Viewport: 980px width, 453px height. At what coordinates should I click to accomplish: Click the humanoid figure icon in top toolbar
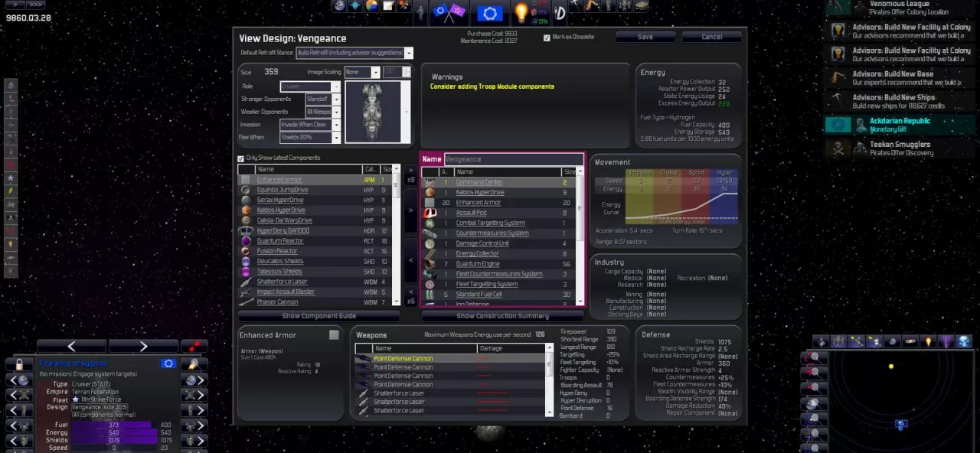coord(420,12)
